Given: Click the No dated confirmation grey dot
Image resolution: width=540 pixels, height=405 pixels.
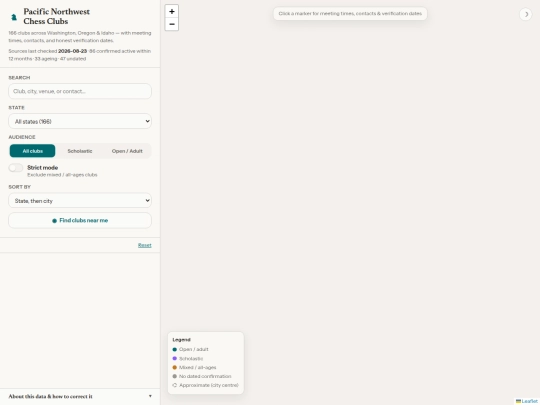Looking at the screenshot, I should (175, 376).
